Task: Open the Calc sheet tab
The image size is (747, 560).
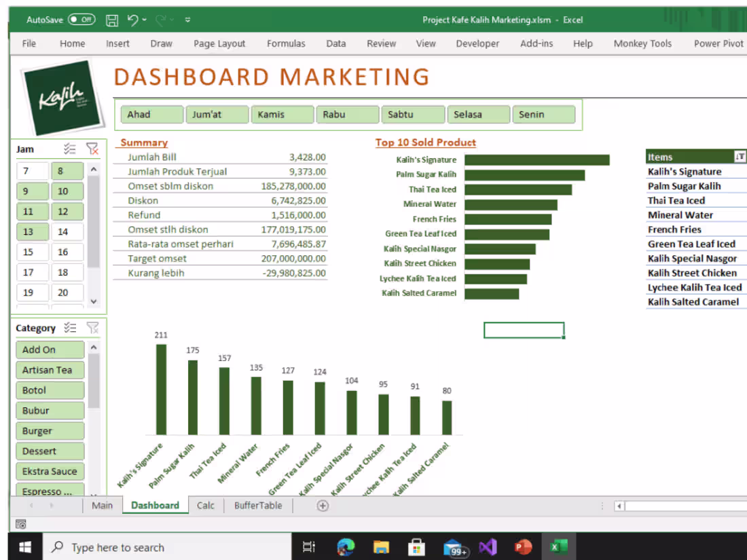Action: click(x=205, y=505)
